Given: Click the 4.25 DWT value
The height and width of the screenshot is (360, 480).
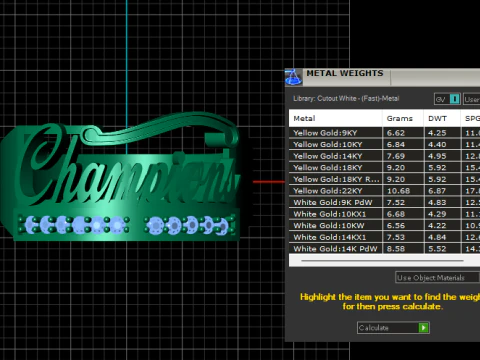Looking at the screenshot, I should (x=437, y=133).
